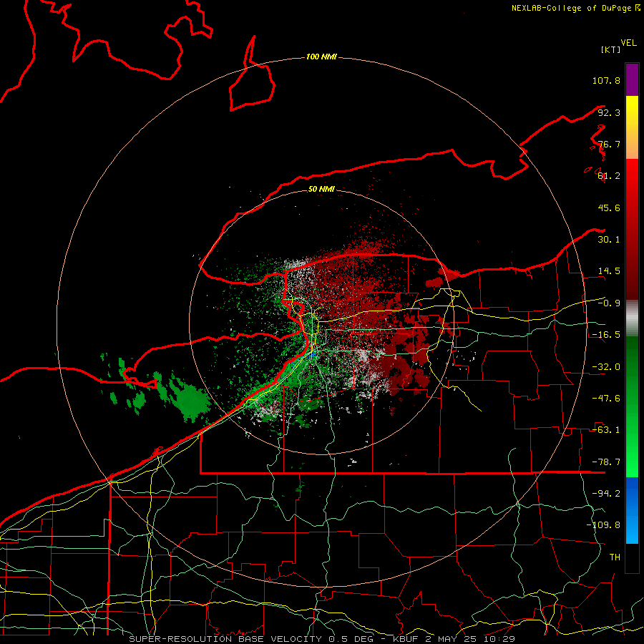Click the Super-Resolution Base Velocity caption text
The image size is (644, 644).
(x=322, y=639)
